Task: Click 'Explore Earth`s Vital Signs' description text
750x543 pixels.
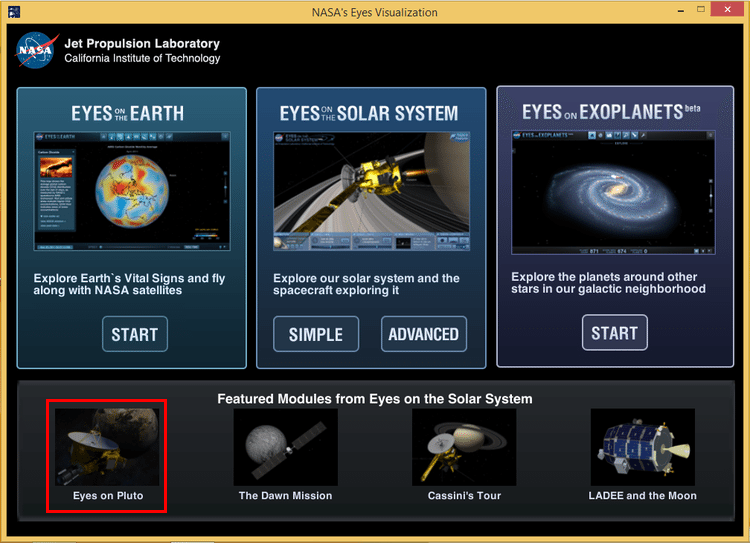Action: (129, 284)
